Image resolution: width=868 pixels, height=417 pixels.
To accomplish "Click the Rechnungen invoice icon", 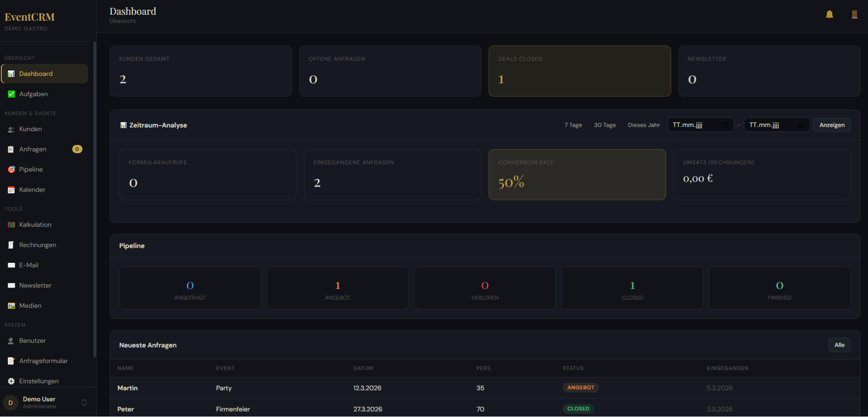I will [11, 245].
